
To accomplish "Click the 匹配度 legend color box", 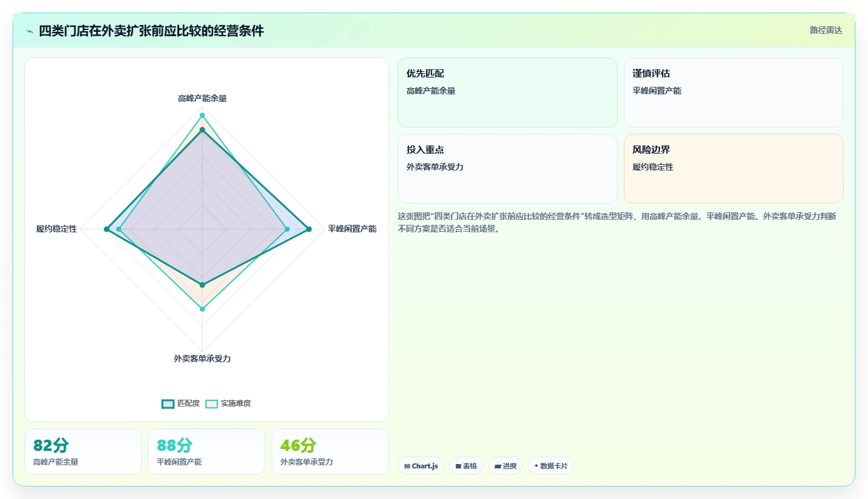I will tap(168, 403).
